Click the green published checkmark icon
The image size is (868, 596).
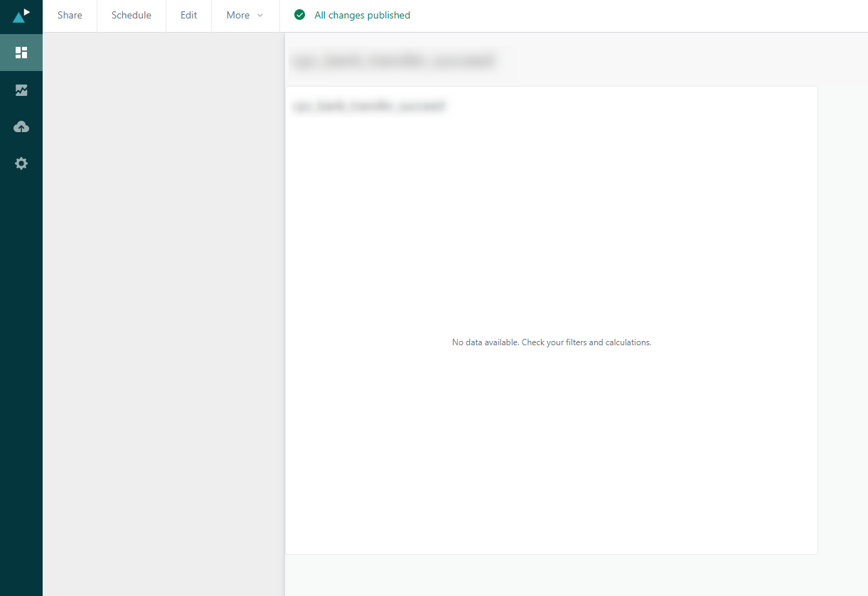click(299, 14)
